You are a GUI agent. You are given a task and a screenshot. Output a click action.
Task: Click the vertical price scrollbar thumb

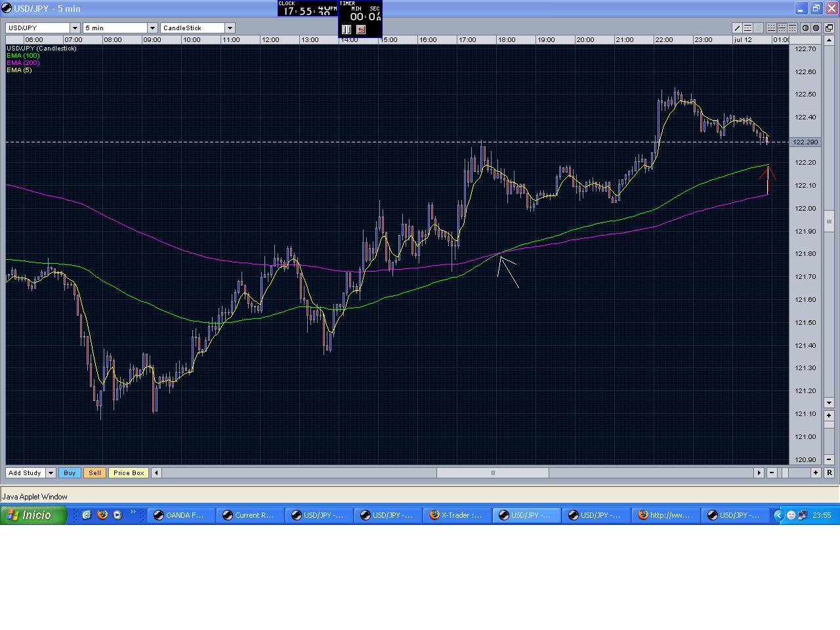[x=829, y=221]
